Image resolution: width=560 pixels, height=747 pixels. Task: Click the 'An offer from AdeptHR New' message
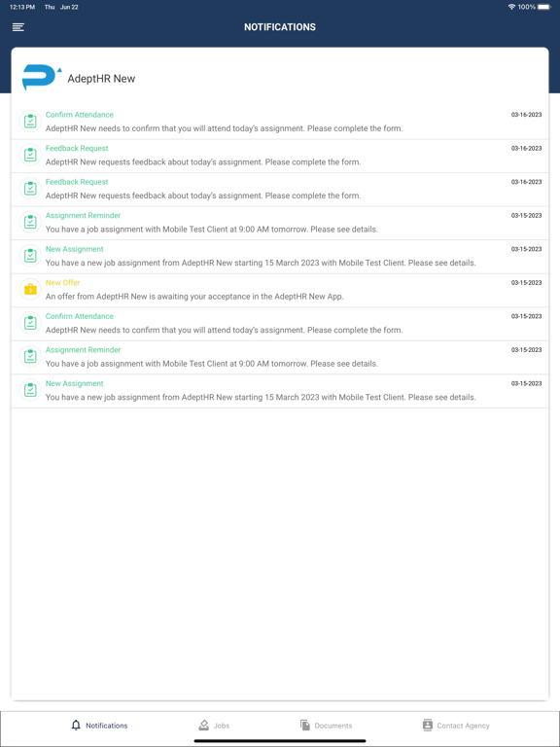[194, 297]
